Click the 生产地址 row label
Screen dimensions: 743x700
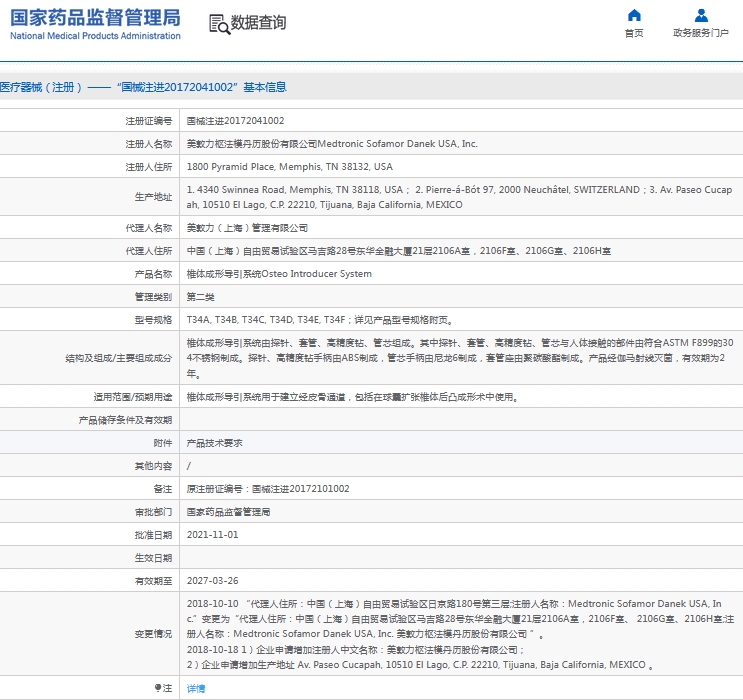tap(153, 197)
